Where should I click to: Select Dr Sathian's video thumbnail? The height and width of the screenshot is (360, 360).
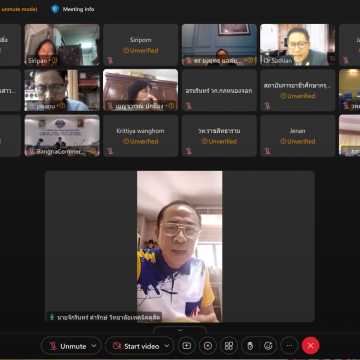coord(297,45)
